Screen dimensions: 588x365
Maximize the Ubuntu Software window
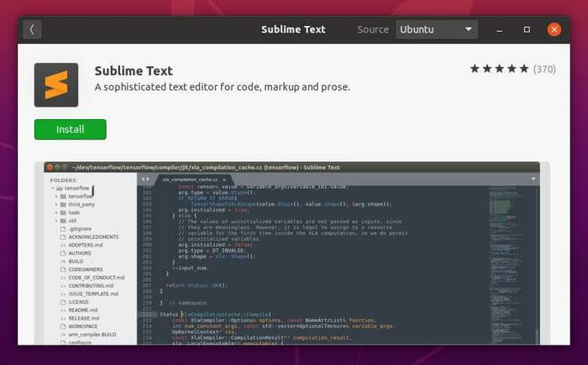click(527, 29)
